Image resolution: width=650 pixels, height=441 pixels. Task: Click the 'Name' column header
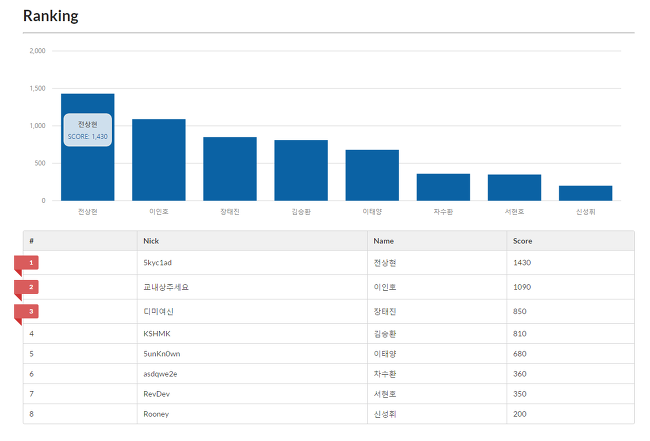tap(437, 241)
